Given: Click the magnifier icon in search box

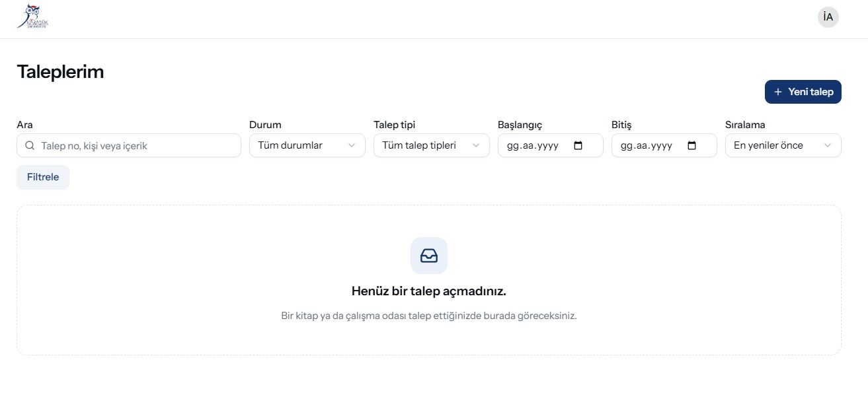Looking at the screenshot, I should click(x=30, y=145).
